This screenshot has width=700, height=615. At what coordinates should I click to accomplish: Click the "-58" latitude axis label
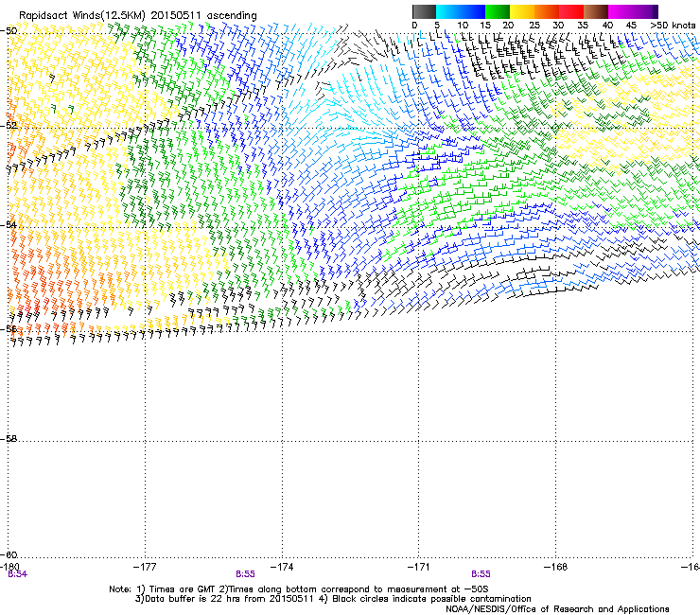9,439
